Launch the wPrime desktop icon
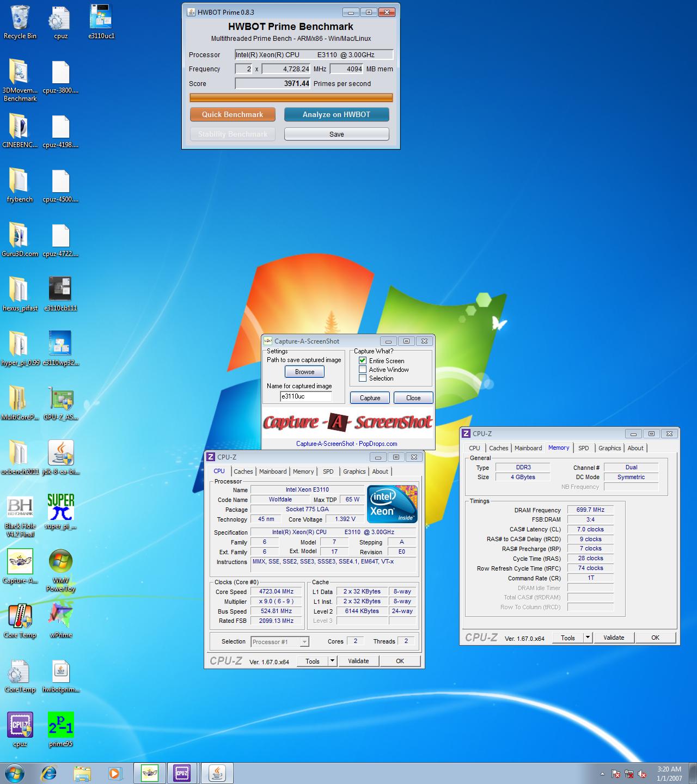The width and height of the screenshot is (697, 784). [x=60, y=621]
